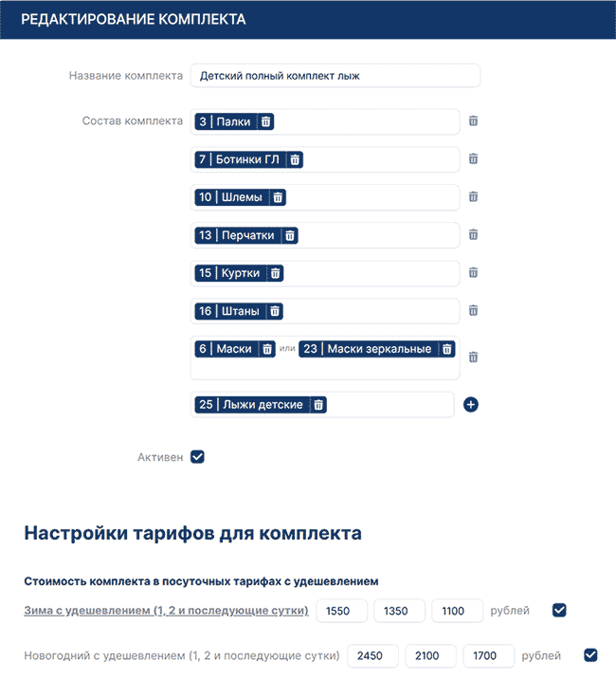Remove the Куртки tag with its trash icon
Viewport: 616px width, 679px height.
click(276, 273)
